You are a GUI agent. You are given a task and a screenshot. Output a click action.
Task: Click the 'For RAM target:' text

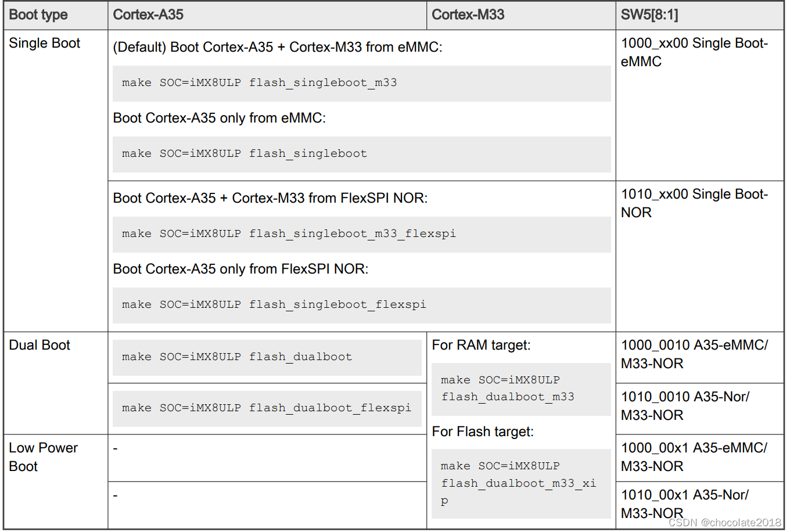coord(481,345)
